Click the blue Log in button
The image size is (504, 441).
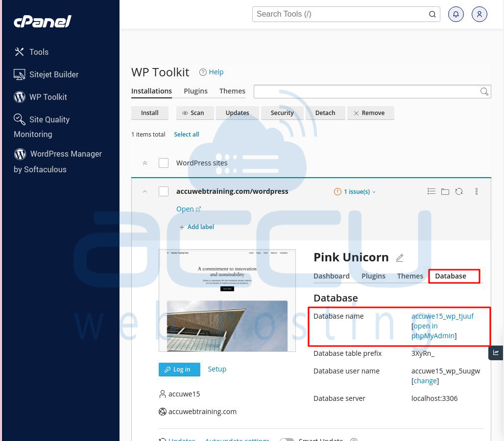[x=179, y=370]
